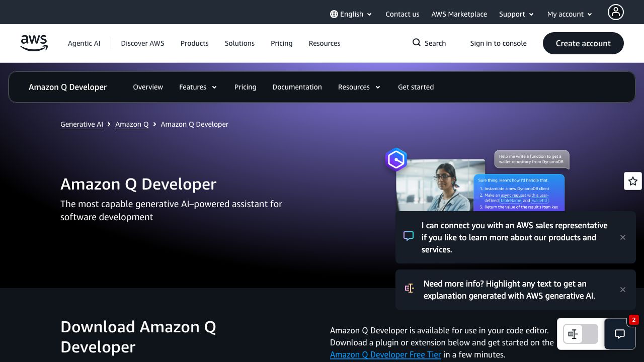644x362 pixels.
Task: Click the hero image of woman with glasses
Action: click(x=441, y=185)
